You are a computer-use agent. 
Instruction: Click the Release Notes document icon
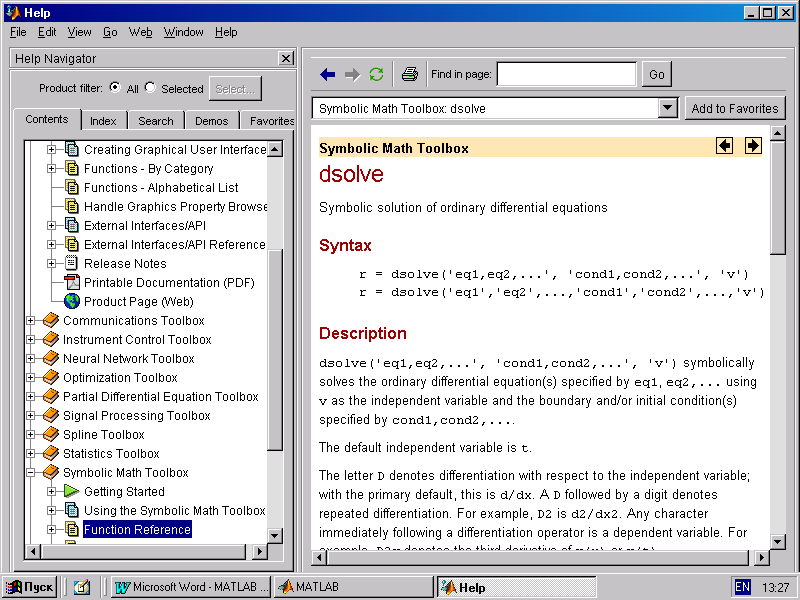pyautogui.click(x=72, y=263)
